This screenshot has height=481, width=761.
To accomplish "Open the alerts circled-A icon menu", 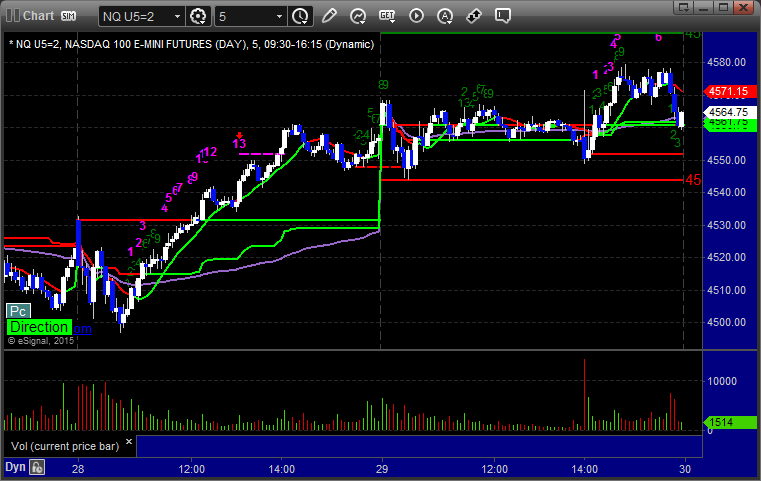I will pyautogui.click(x=445, y=16).
